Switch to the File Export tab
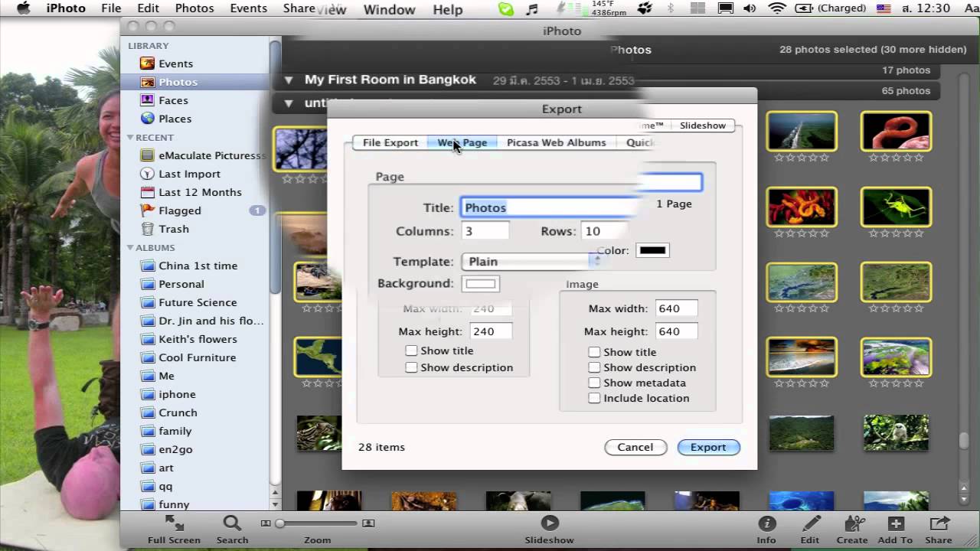 pos(390,142)
